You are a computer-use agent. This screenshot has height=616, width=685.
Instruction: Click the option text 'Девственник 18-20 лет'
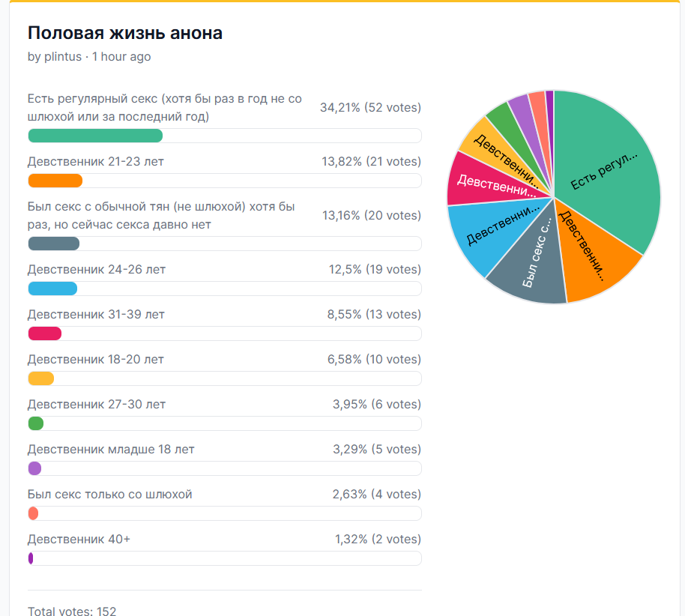click(96, 360)
